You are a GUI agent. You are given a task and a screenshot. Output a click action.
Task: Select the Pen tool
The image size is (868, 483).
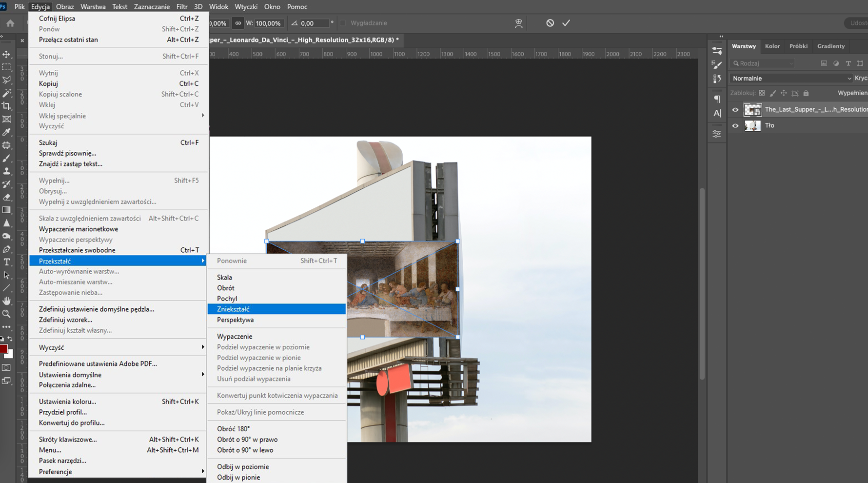[x=7, y=249]
